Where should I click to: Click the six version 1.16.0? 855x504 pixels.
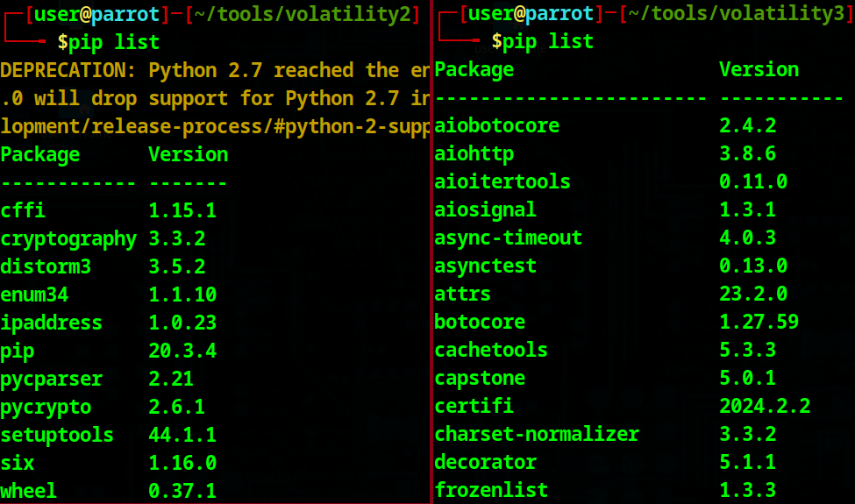182,464
